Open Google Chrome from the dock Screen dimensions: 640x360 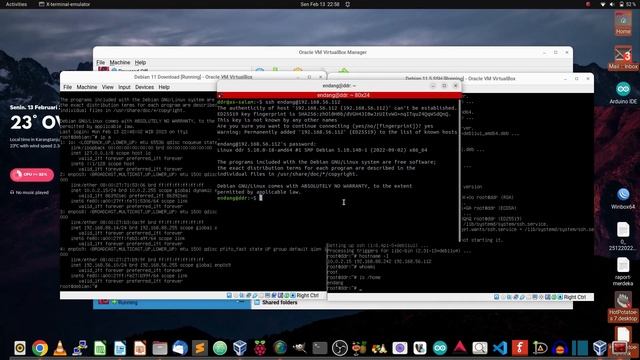[x=40, y=348]
